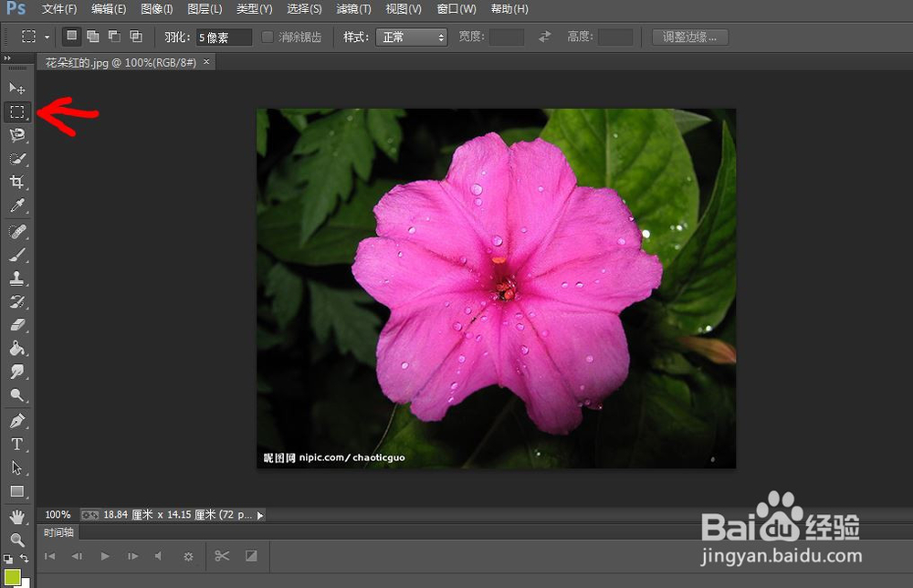Swap foreground and background colors
The height and width of the screenshot is (588, 913).
24,558
